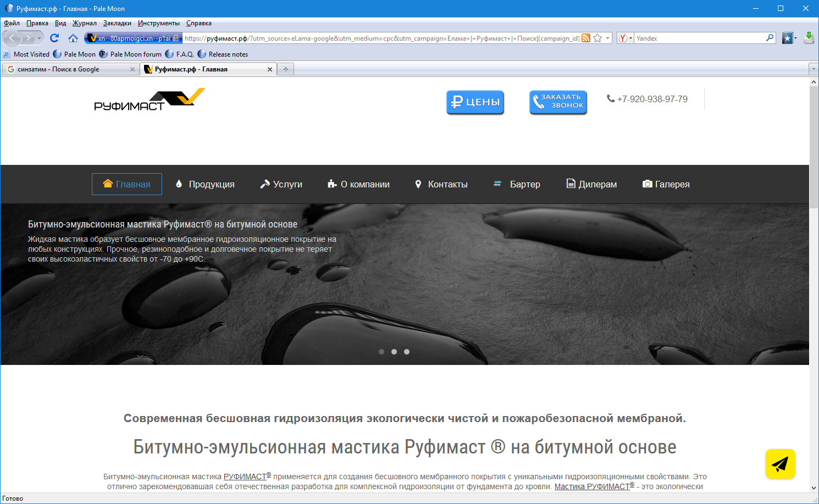Minimize the Pale Moon window
This screenshot has width=819, height=504.
pos(756,8)
